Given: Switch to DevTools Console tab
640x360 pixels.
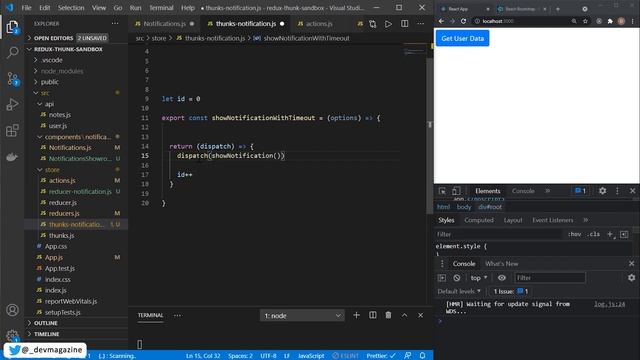Looking at the screenshot, I should tap(523, 191).
